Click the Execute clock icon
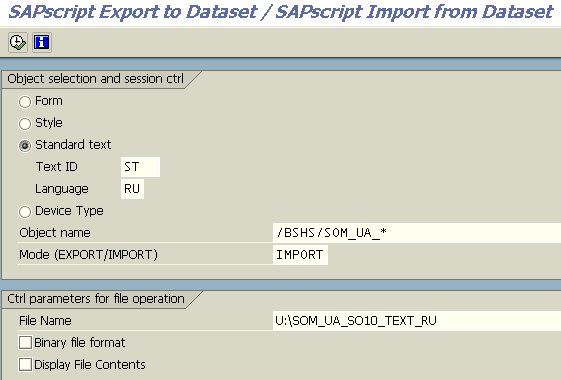This screenshot has width=561, height=380. (18, 43)
